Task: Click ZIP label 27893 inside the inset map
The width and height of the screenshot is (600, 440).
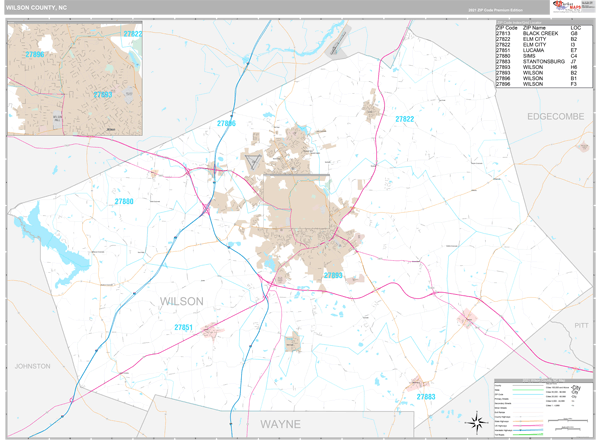Action: click(x=103, y=95)
